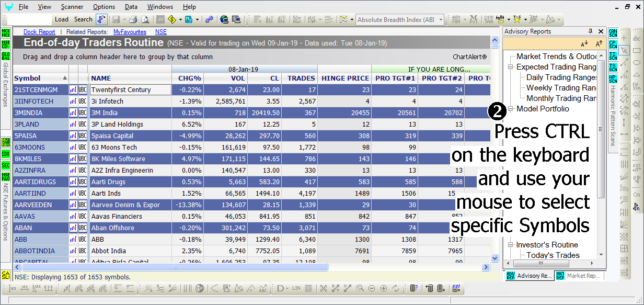The height and width of the screenshot is (305, 644).
Task: Click the TAS star icon
Action: pyautogui.click(x=517, y=19)
